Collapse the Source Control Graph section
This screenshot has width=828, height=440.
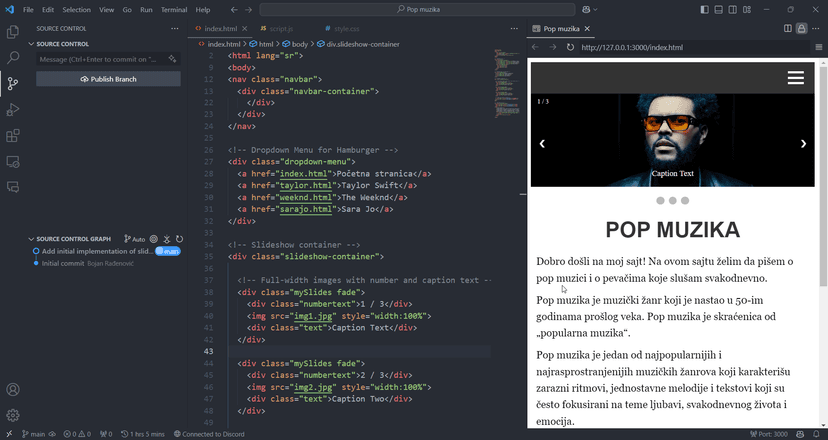tap(31, 239)
